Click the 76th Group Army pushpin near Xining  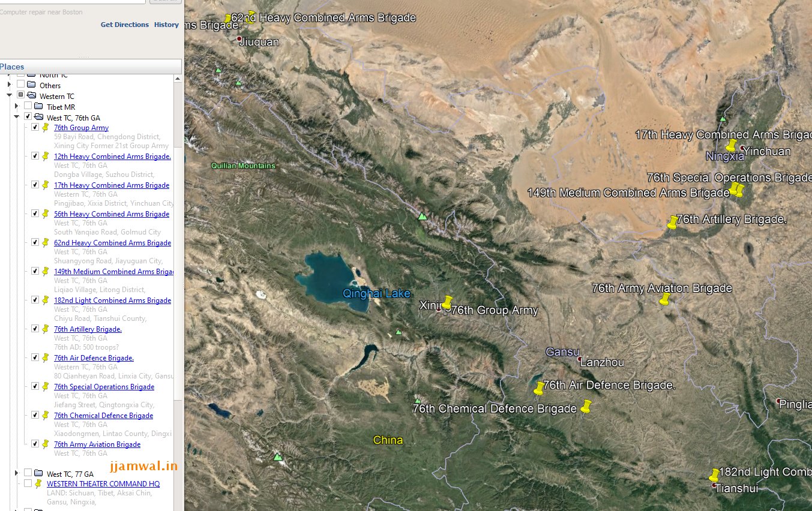[x=446, y=302]
